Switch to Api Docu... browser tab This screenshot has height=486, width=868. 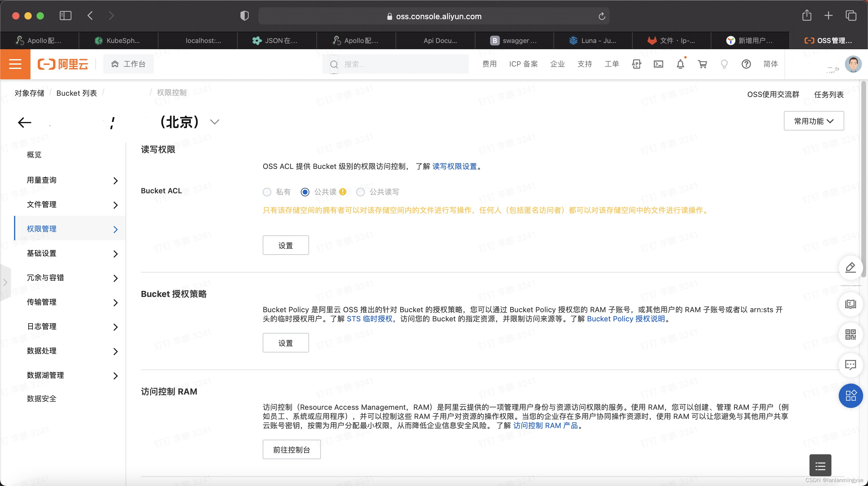(435, 41)
